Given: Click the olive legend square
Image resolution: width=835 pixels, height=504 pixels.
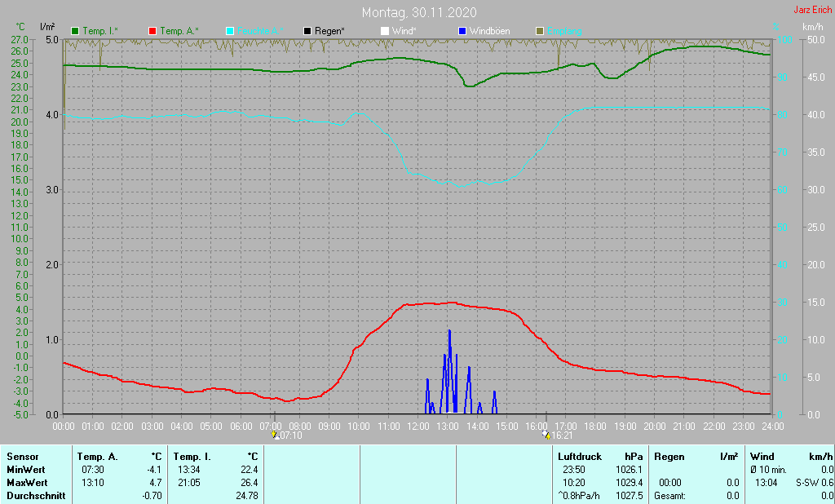Looking at the screenshot, I should 539,31.
